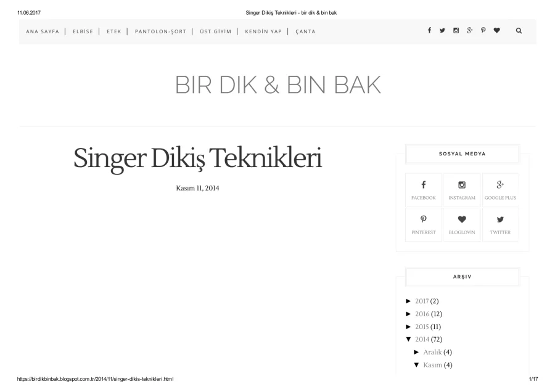Expand the 2015 archive arrow
Viewport: 555px width, 392px height.
pos(408,327)
